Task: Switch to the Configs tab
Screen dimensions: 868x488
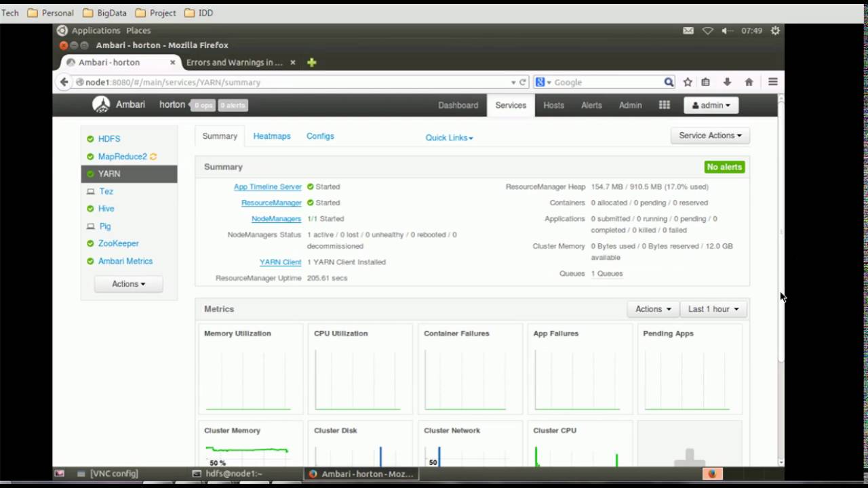Action: pyautogui.click(x=320, y=136)
